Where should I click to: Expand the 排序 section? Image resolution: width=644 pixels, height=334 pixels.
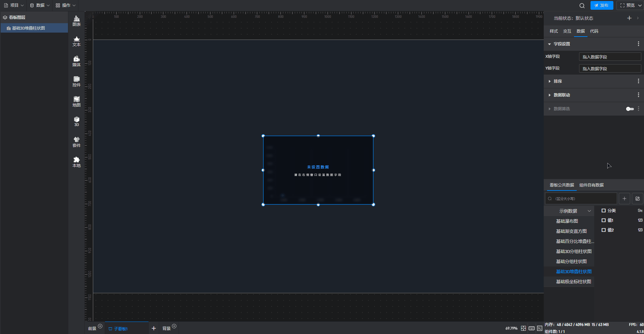tap(558, 81)
